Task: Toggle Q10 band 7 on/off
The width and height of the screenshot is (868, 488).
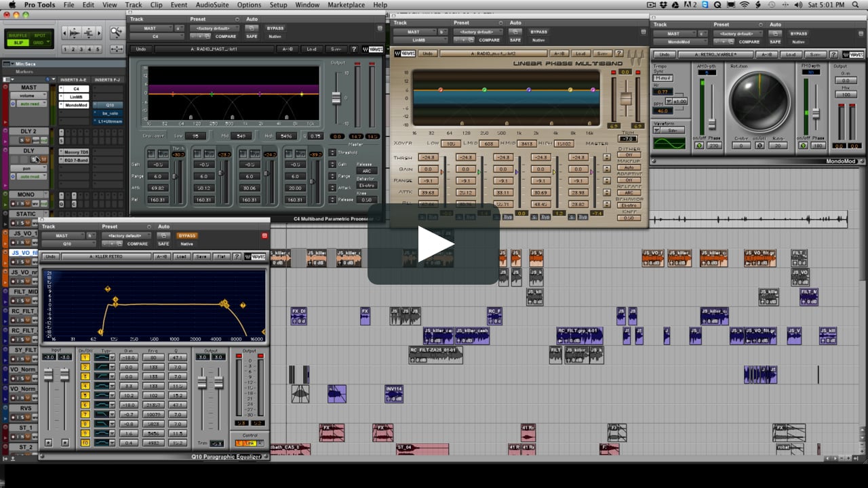Action: [85, 414]
